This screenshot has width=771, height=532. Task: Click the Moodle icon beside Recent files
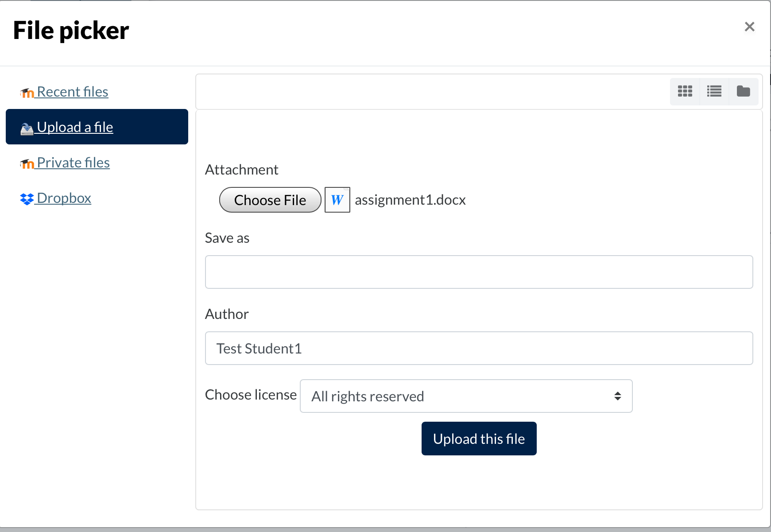point(27,93)
